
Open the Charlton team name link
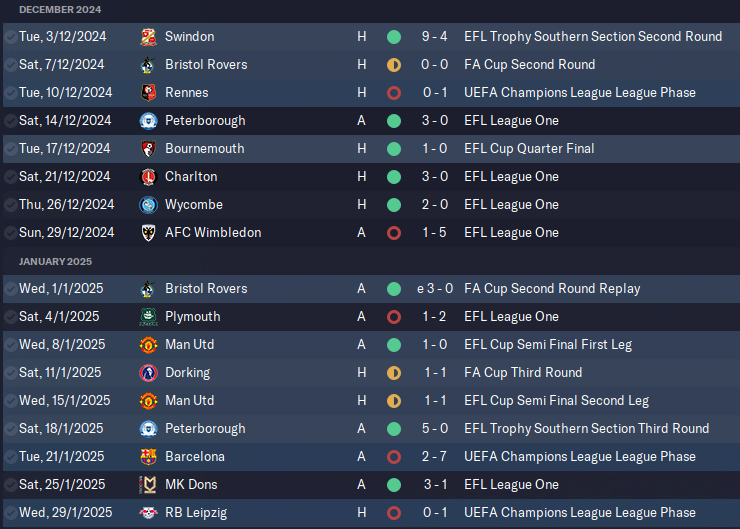[191, 177]
